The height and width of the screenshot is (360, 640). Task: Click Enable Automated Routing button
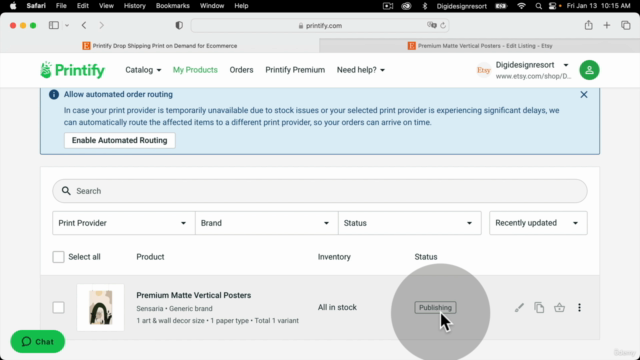[x=120, y=140]
